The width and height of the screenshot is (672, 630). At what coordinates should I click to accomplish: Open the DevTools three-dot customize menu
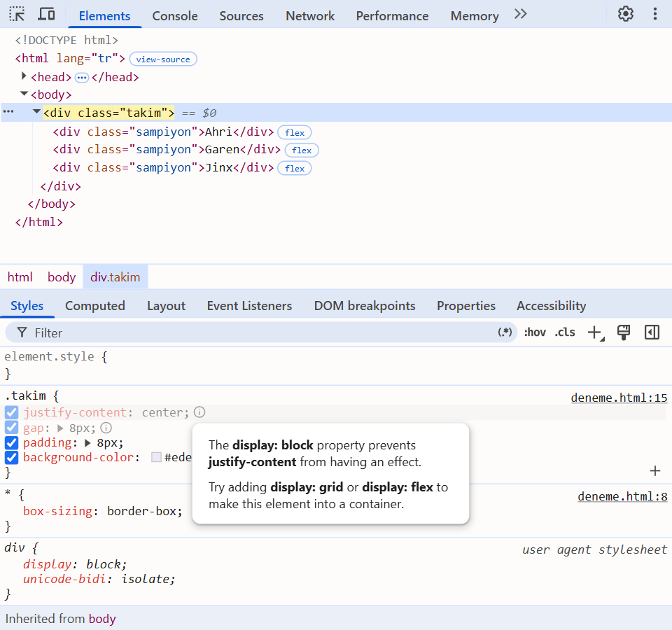655,14
